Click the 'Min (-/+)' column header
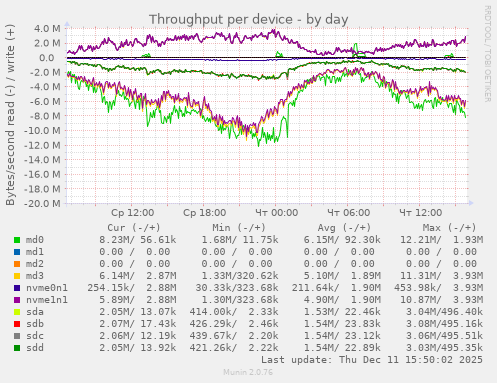Screen dimensions: 497x383 239,228
